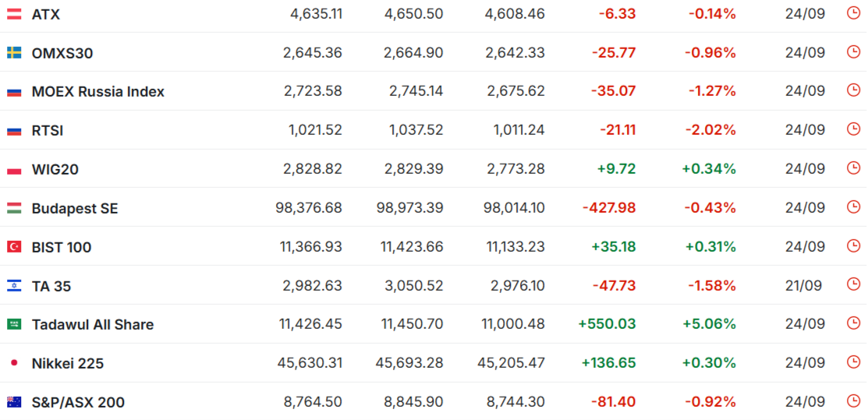Click the Turkey flag next to BIST 100
This screenshot has height=420, width=868.
(x=14, y=247)
